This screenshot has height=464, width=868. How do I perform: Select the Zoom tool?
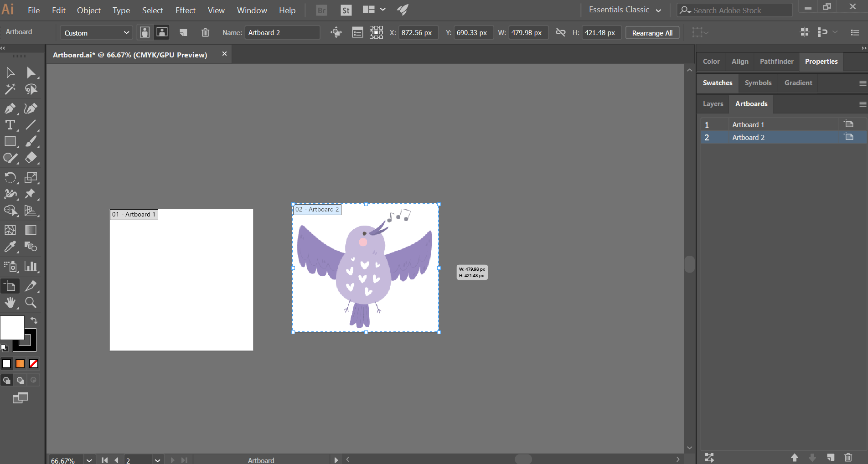31,302
